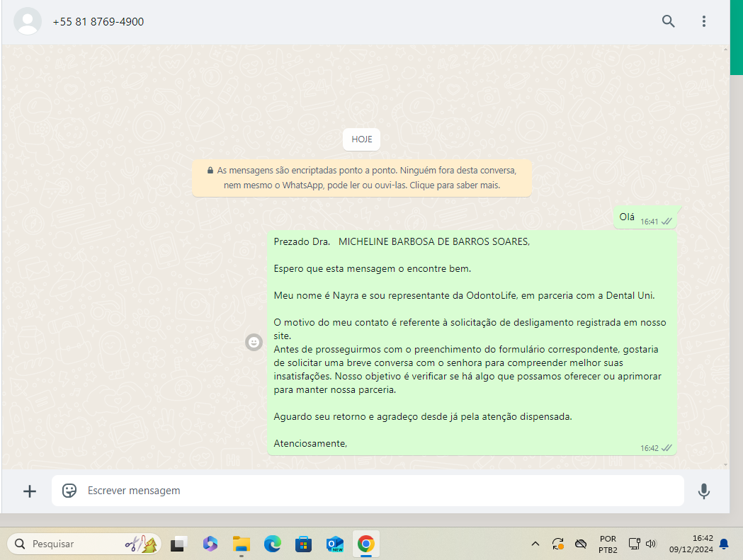
Task: Click the chat scrollbar down arrow
Action: (725, 464)
